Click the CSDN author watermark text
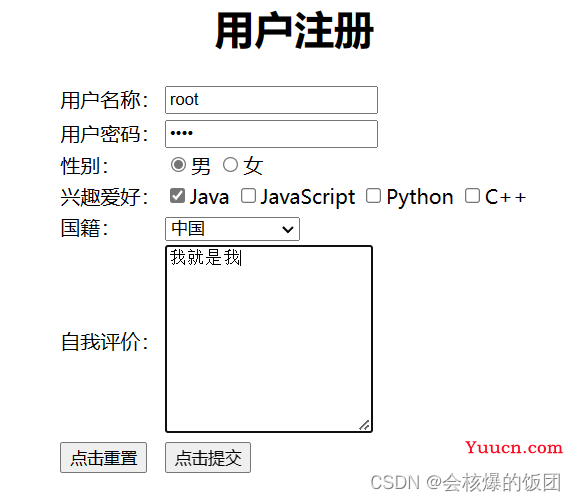The width and height of the screenshot is (575, 502). [x=466, y=482]
